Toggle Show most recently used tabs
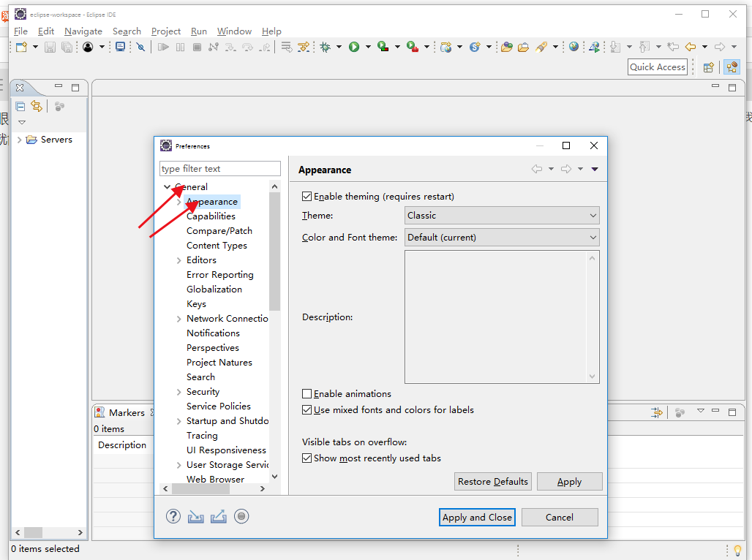 pyautogui.click(x=307, y=458)
